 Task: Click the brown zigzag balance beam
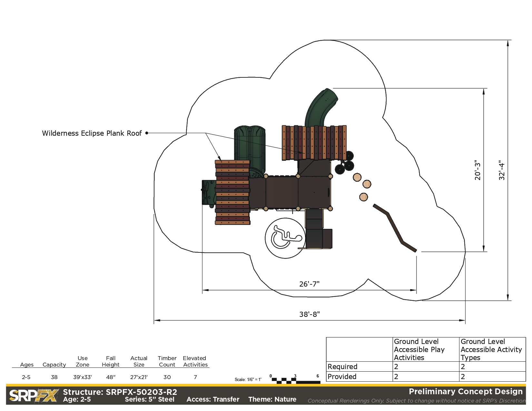[x=395, y=228]
